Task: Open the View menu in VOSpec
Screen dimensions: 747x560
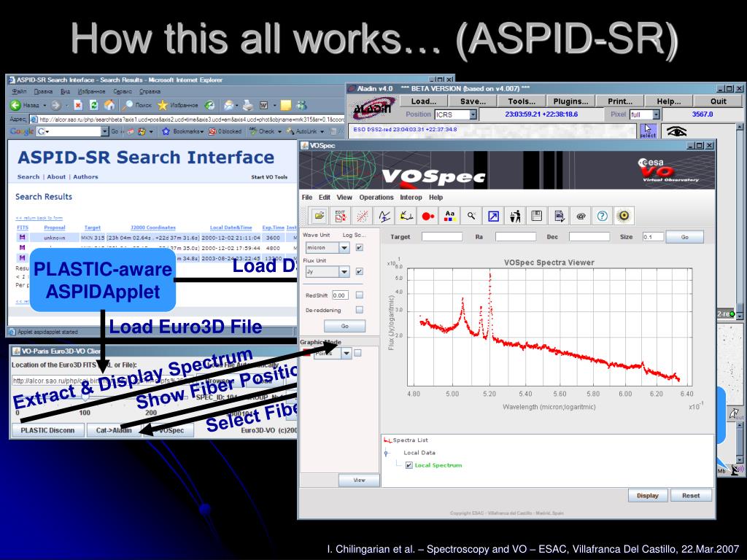Action: click(344, 197)
